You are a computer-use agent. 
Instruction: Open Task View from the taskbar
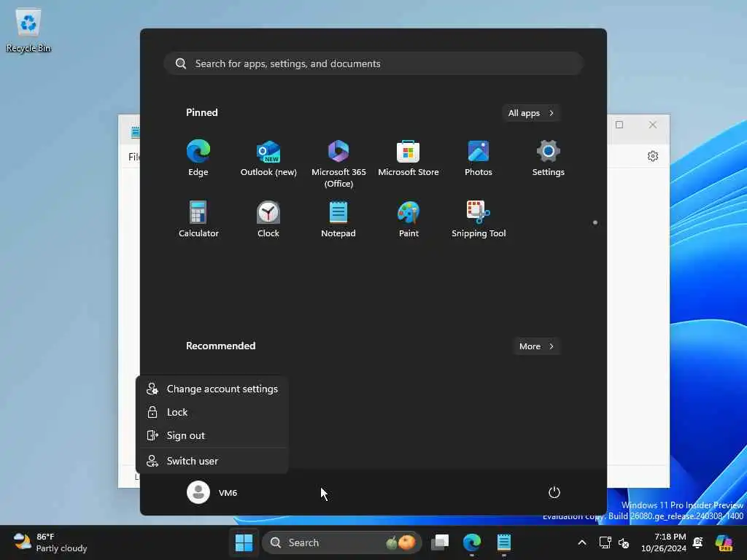coord(440,542)
